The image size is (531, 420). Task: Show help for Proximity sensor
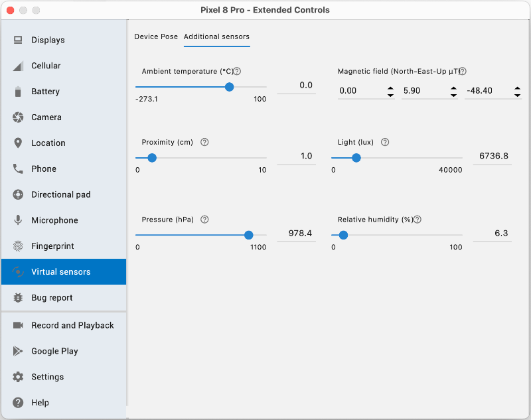click(204, 142)
